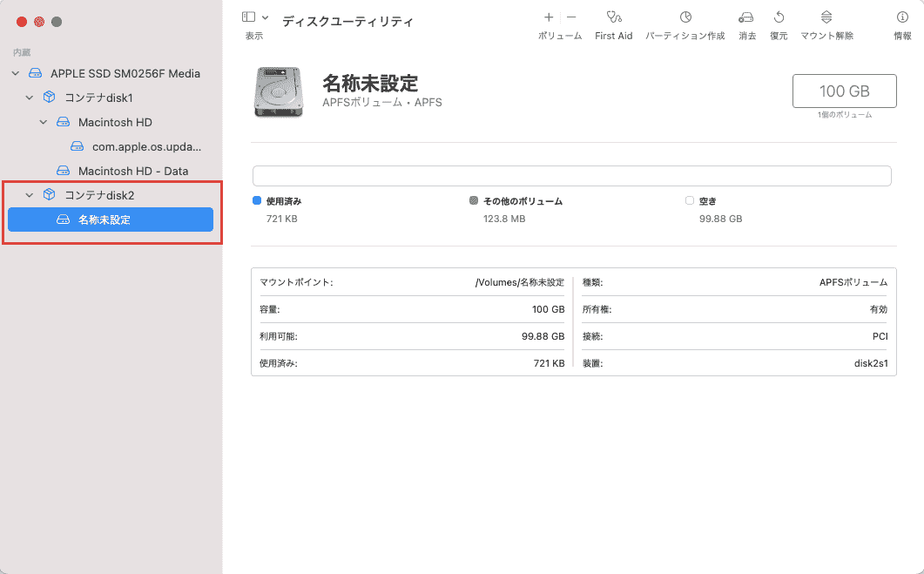Click the disk usage bar
The width and height of the screenshot is (924, 574).
[571, 176]
